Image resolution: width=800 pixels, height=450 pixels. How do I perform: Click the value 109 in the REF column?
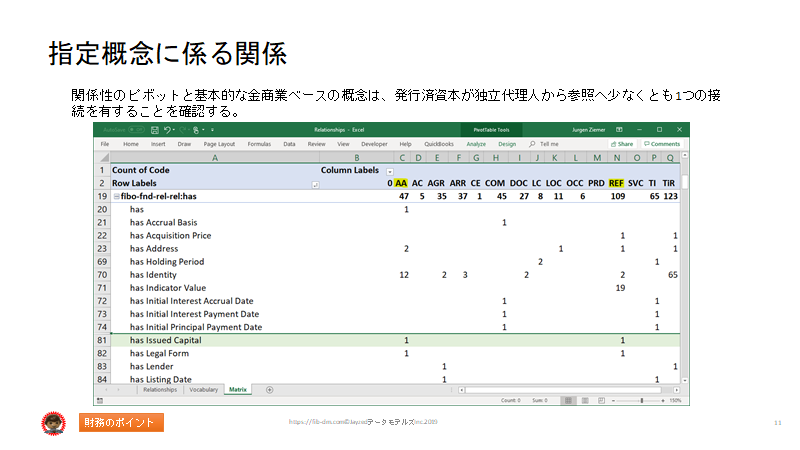(618, 196)
